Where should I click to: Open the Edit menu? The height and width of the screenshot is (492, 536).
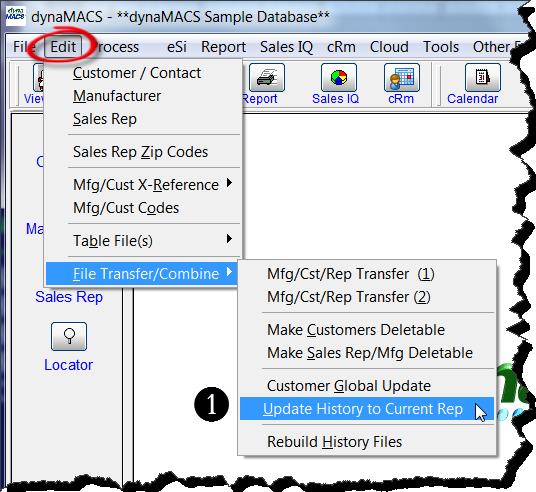pyautogui.click(x=63, y=47)
